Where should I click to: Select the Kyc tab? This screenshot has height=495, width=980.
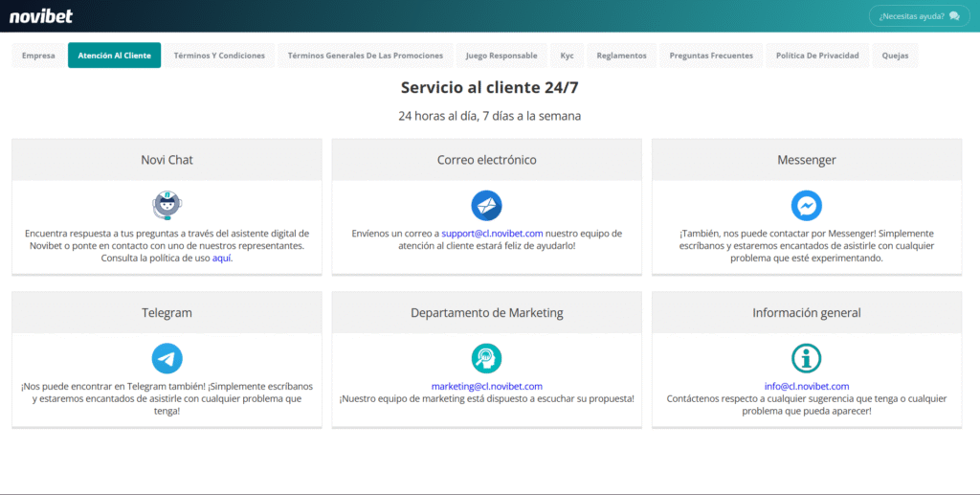567,56
